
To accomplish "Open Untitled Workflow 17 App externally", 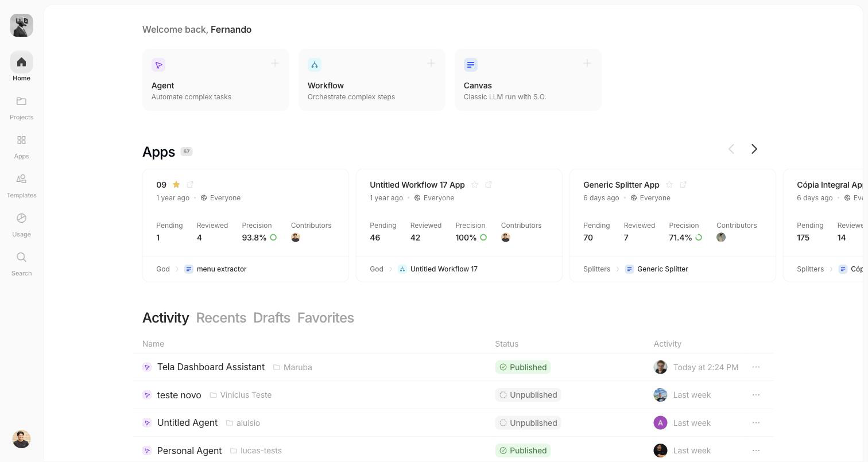I will pyautogui.click(x=489, y=185).
